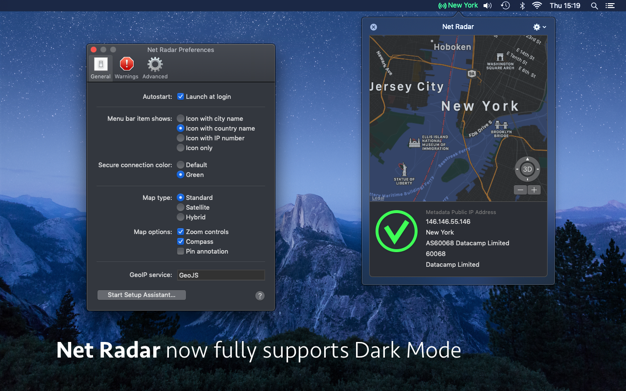Screen dimensions: 626x391
Task: Open the Time Machine menu bar icon
Action: pyautogui.click(x=505, y=6)
